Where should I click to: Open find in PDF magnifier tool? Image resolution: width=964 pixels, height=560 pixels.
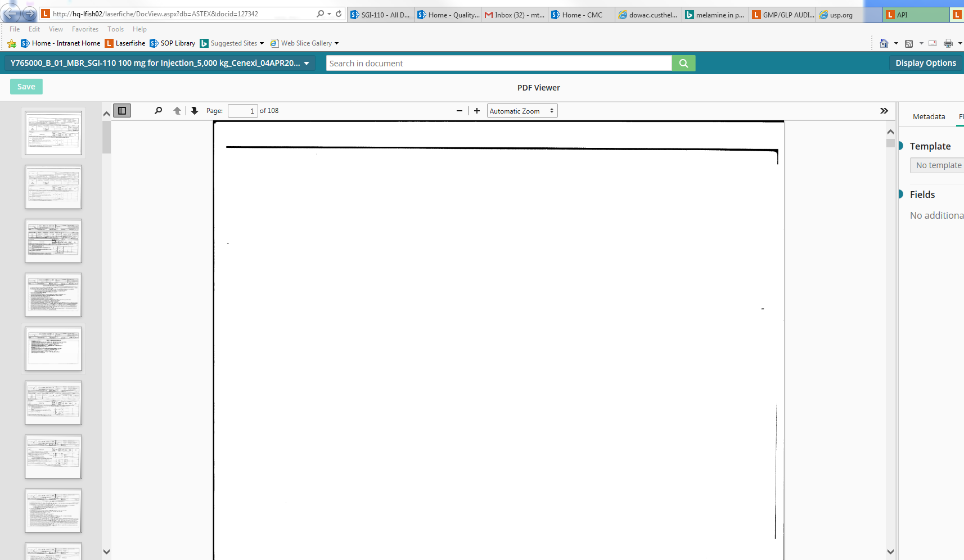[x=159, y=111]
